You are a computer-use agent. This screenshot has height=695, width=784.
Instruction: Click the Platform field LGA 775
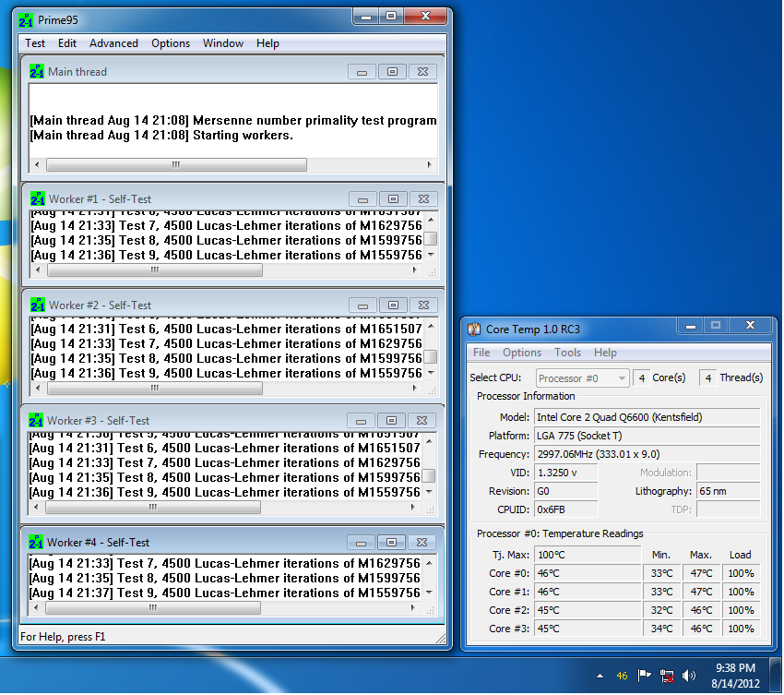(647, 436)
